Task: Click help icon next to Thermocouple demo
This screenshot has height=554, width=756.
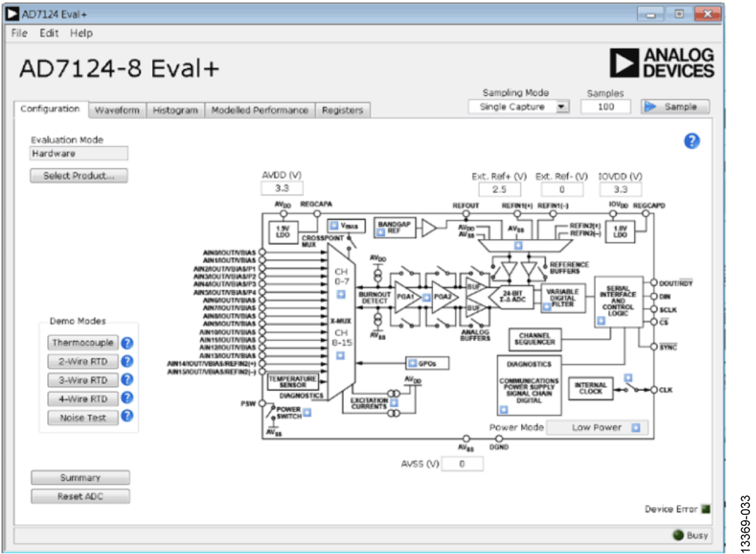Action: click(x=127, y=343)
